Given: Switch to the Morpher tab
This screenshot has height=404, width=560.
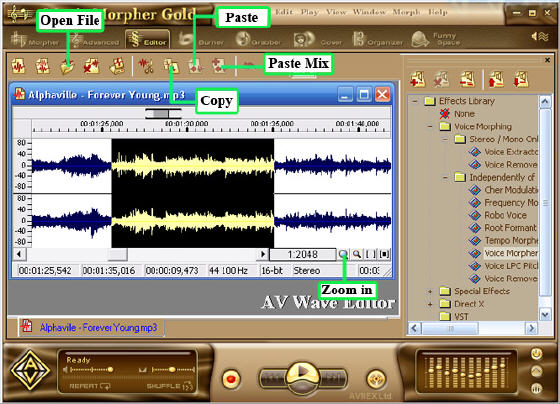Looking at the screenshot, I should [35, 39].
